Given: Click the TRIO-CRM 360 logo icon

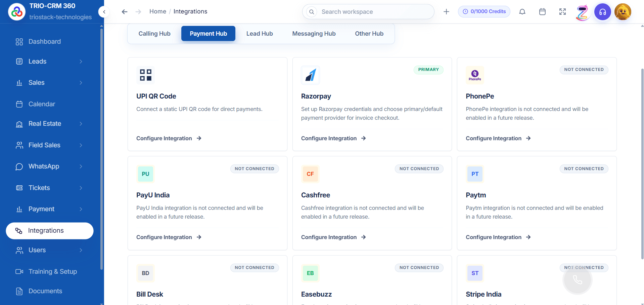Looking at the screenshot, I should pyautogui.click(x=17, y=12).
